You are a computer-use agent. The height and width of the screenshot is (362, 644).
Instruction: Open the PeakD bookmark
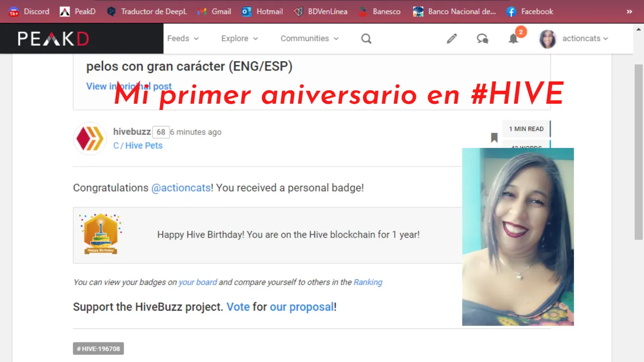click(x=77, y=11)
